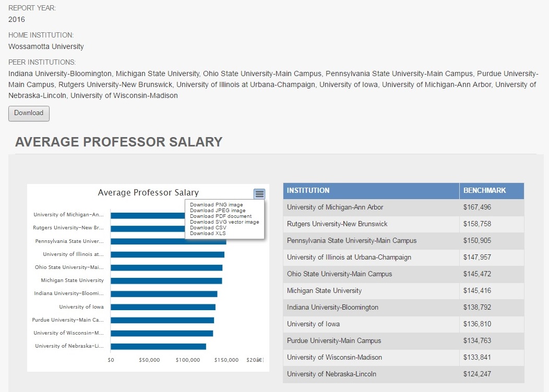Screen dimensions: 549x392
Task: Click table cell University of Michigan-Ann Arbor
Action: [371, 207]
